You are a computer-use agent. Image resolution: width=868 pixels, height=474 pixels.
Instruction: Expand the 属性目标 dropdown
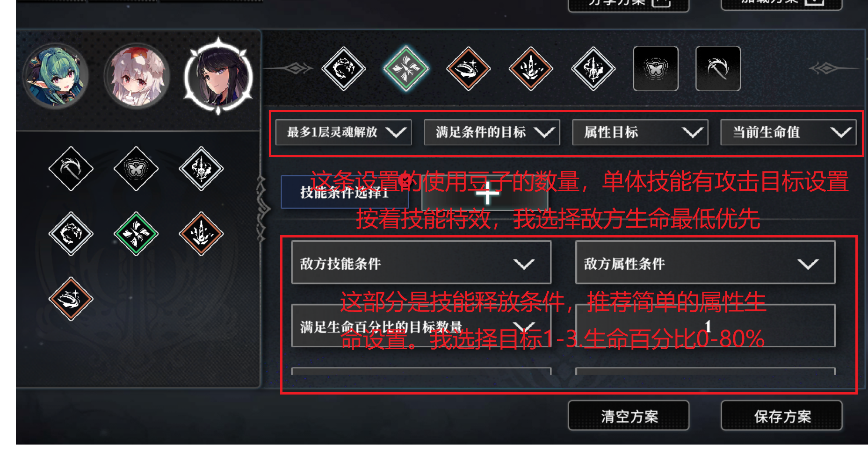tap(640, 132)
